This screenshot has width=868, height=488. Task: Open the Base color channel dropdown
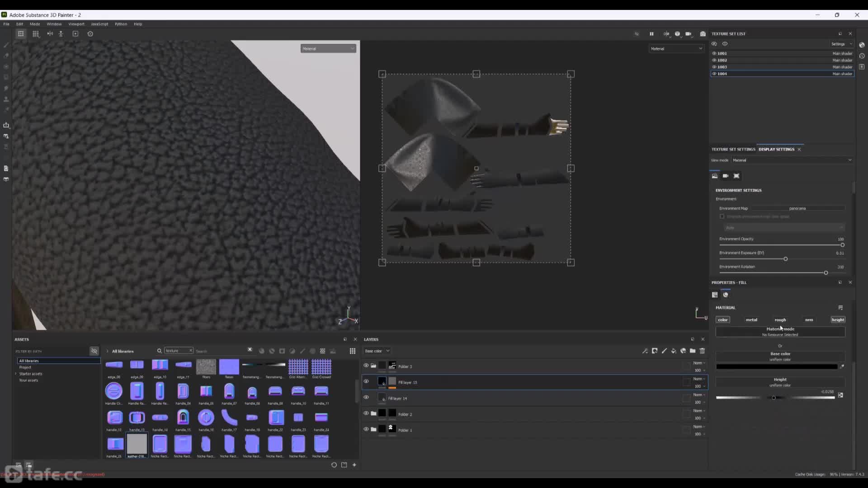(377, 351)
